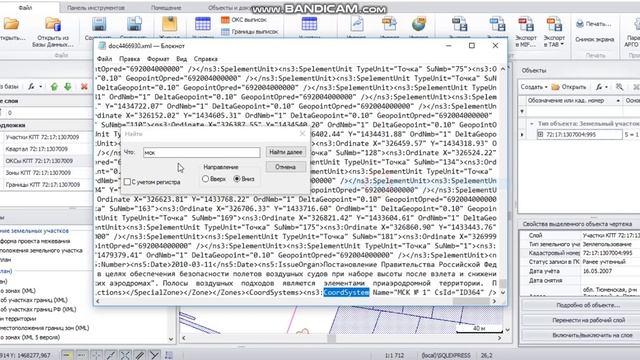
Task: Close the Найти dialog
Action: pos(302,133)
